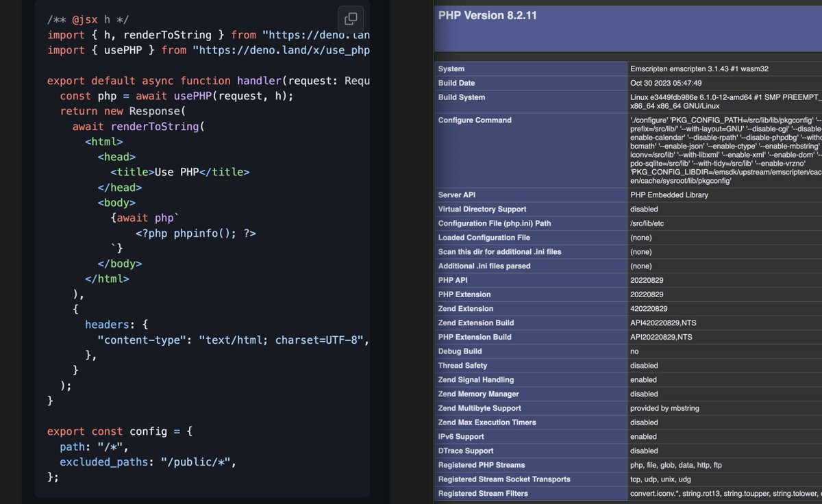Select the 'DTrace Support' row label
Viewport: 822px width, 504px height.
[x=466, y=451]
